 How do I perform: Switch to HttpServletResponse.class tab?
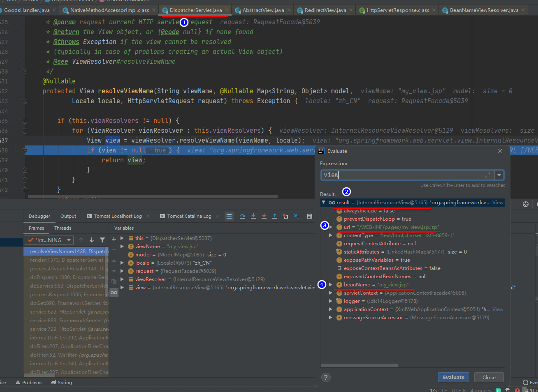tap(398, 10)
